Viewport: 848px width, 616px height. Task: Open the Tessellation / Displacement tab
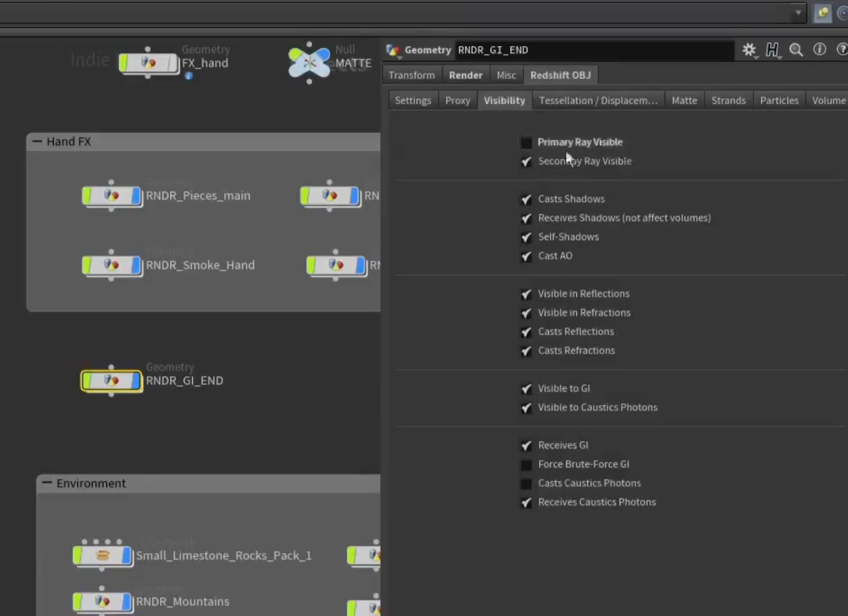[x=598, y=100]
